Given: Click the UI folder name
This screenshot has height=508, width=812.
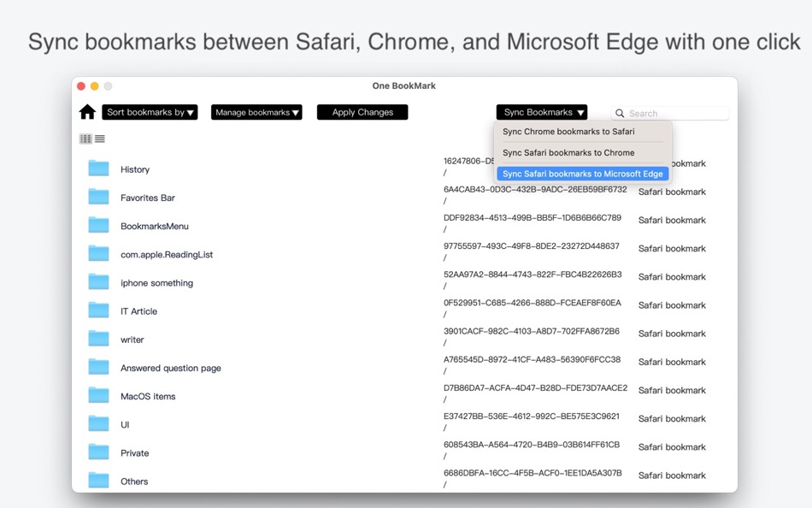Looking at the screenshot, I should [125, 425].
